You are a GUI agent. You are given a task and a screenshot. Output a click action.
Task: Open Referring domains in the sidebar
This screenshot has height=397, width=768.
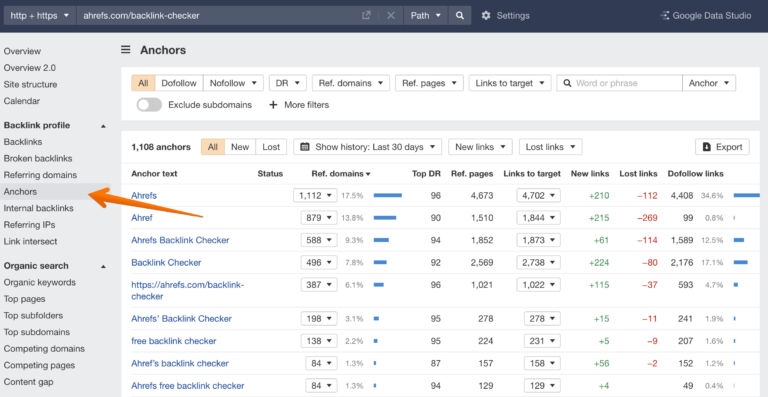pyautogui.click(x=40, y=175)
